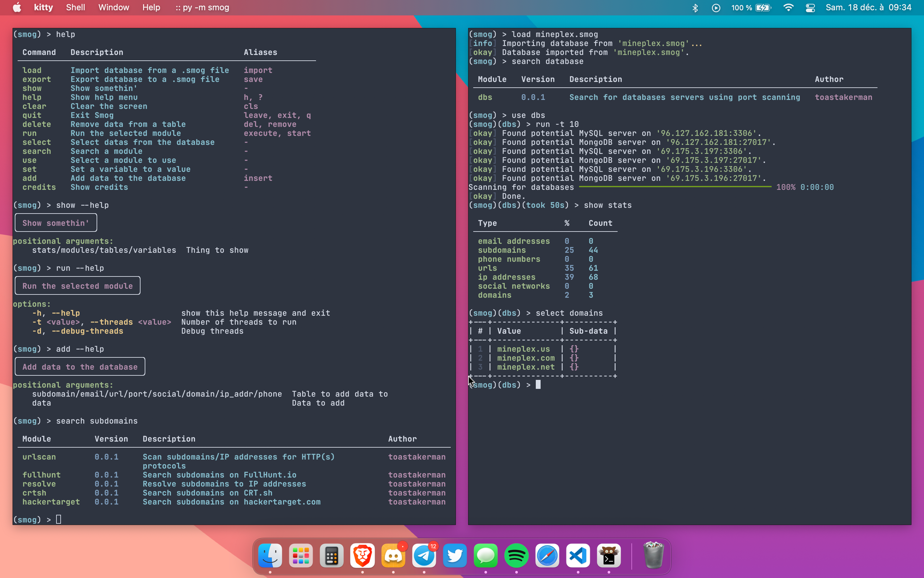Open the Help menu
The image size is (924, 578).
pyautogui.click(x=151, y=7)
